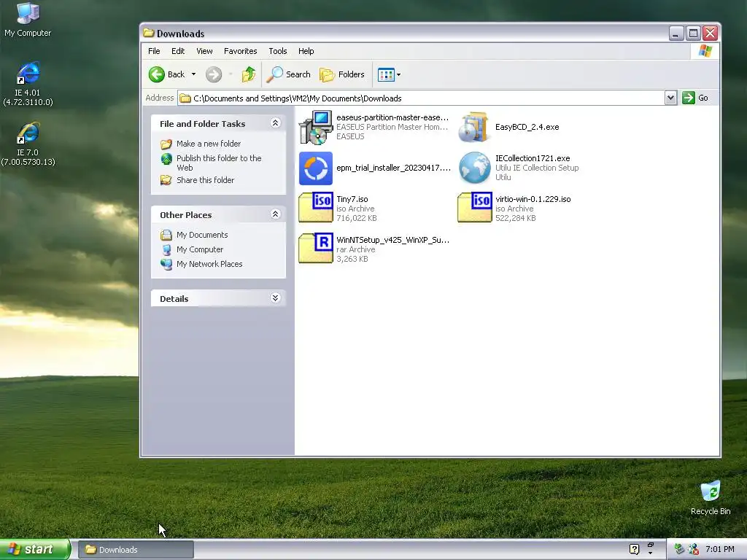Open the Help menu
This screenshot has width=747, height=560.
[x=306, y=51]
